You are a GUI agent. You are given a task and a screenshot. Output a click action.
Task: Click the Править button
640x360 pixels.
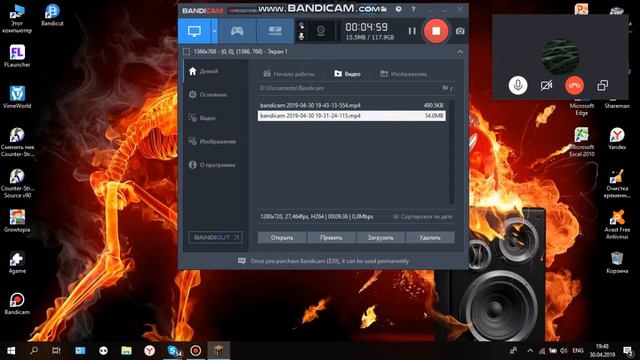pyautogui.click(x=331, y=238)
